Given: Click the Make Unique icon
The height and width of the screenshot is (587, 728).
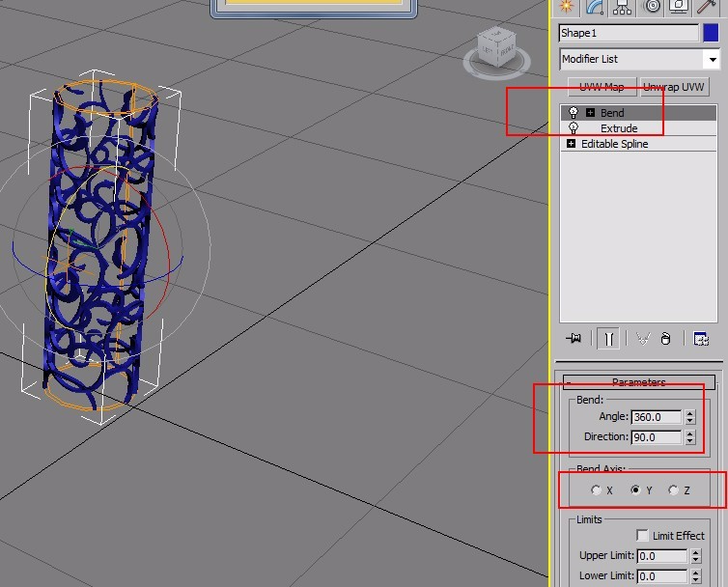Looking at the screenshot, I should pos(643,339).
